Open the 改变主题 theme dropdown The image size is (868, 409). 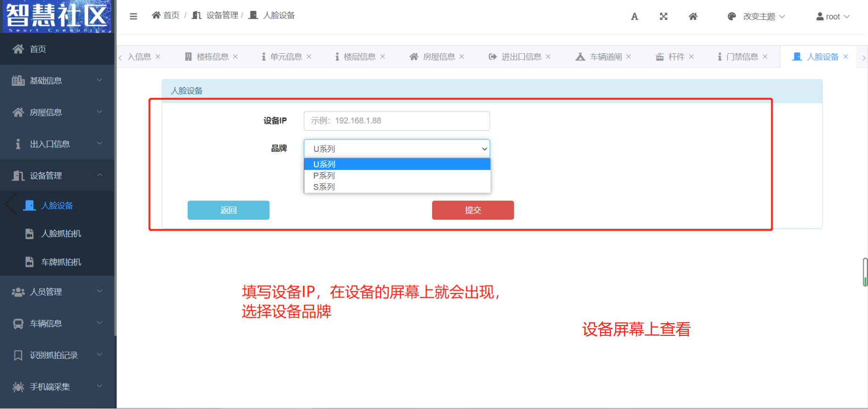pos(756,17)
